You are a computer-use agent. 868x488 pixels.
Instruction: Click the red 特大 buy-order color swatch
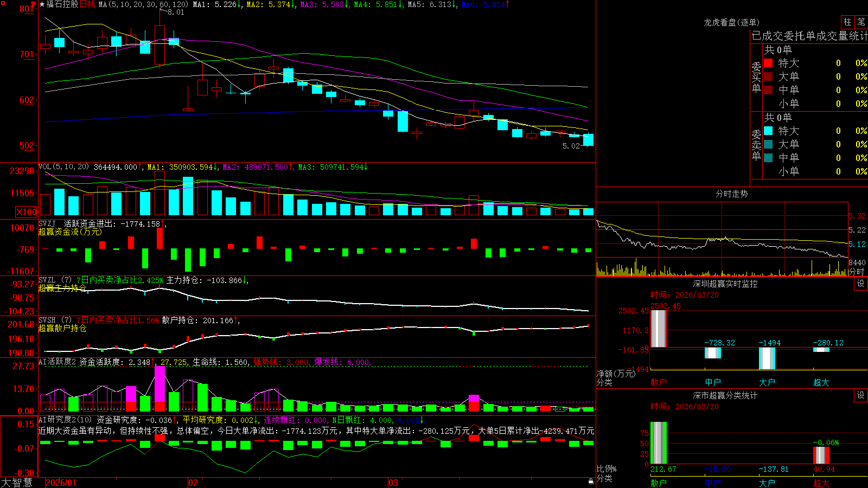coord(768,63)
